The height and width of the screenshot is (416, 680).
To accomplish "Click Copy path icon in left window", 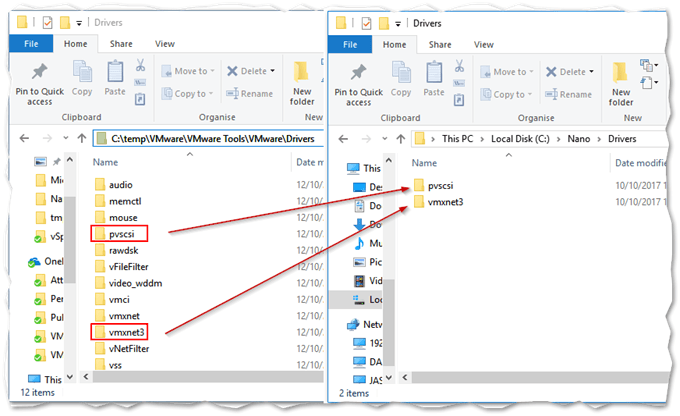I will (140, 82).
